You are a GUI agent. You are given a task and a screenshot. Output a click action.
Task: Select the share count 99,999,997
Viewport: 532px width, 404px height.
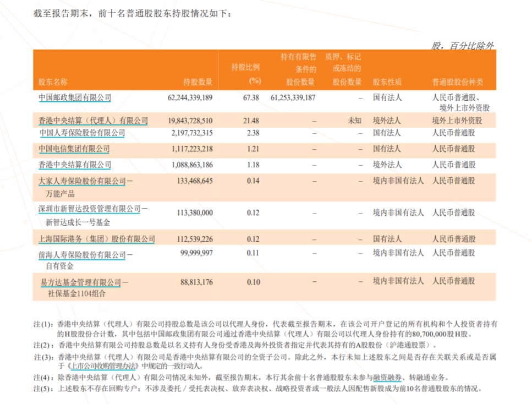click(196, 253)
